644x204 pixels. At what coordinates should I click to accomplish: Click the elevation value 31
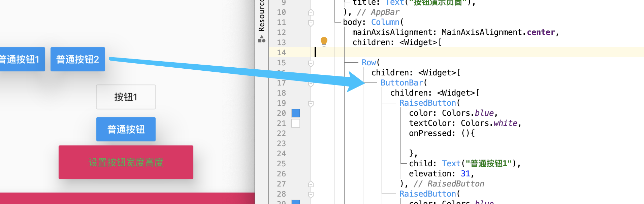[465, 174]
